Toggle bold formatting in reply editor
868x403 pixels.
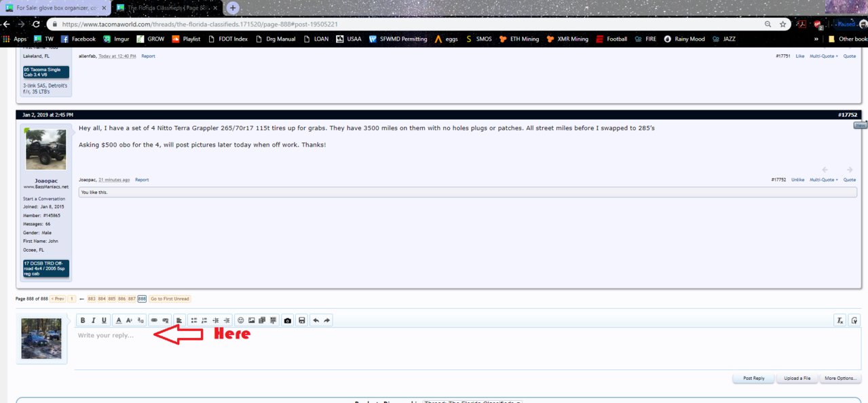point(83,320)
